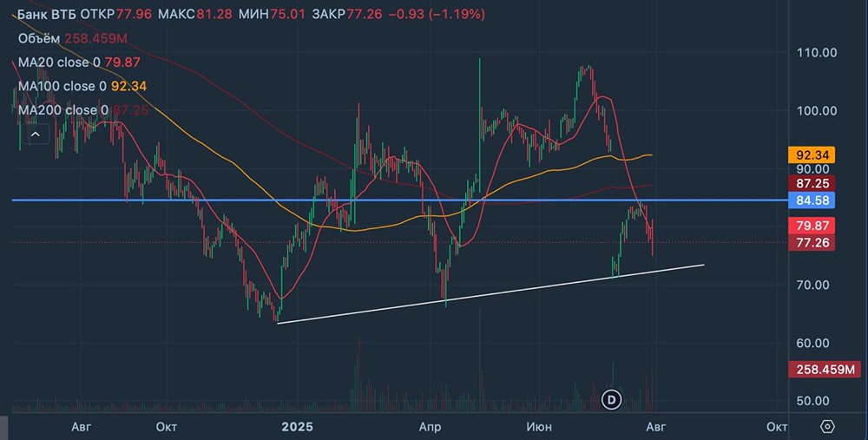868x440 pixels.
Task: Click the Июн label on time axis
Action: click(x=539, y=427)
